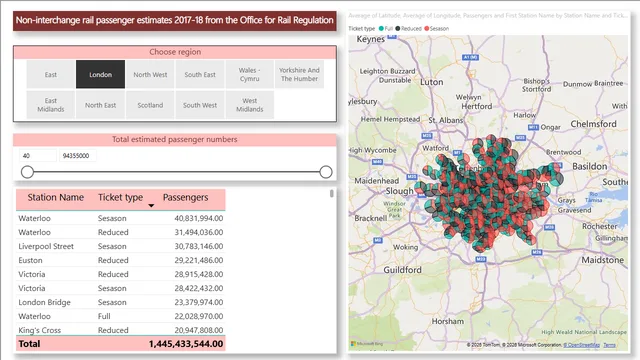Screen dimensions: 640x360
Task: Click the A1(M) road badge on map
Action: pyautogui.click(x=470, y=58)
